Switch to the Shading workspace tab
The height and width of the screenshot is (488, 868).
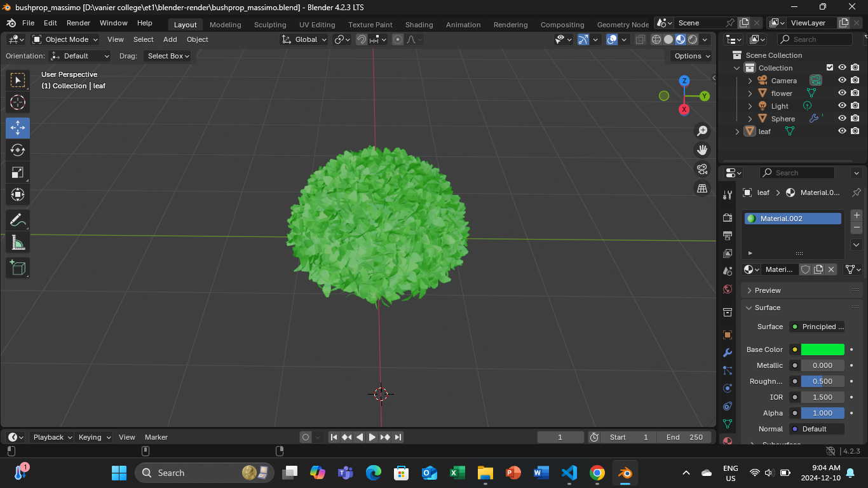click(x=419, y=25)
